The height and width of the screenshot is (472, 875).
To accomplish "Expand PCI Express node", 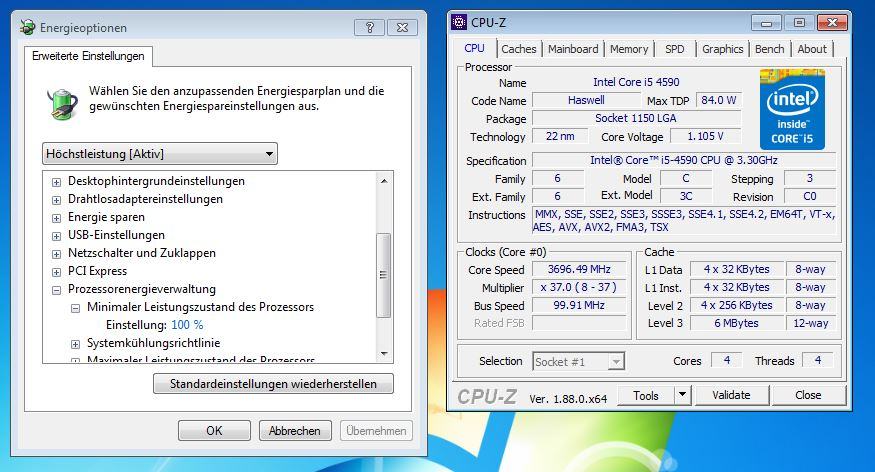I will coord(56,272).
